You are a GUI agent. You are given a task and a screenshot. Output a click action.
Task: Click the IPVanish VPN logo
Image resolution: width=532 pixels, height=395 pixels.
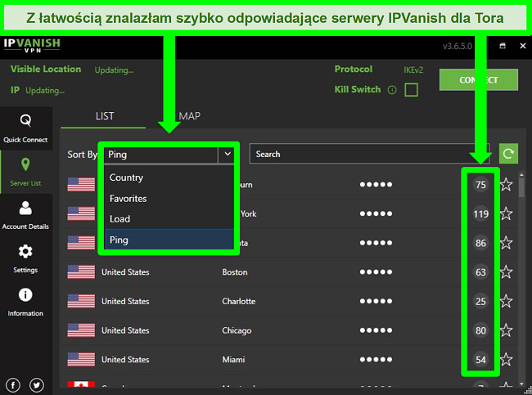point(32,46)
